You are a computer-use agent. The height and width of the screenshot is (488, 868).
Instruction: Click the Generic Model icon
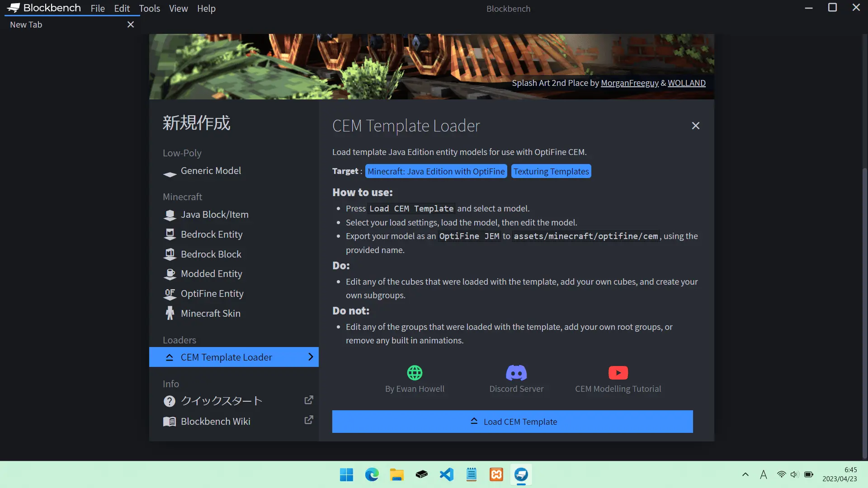coord(170,174)
